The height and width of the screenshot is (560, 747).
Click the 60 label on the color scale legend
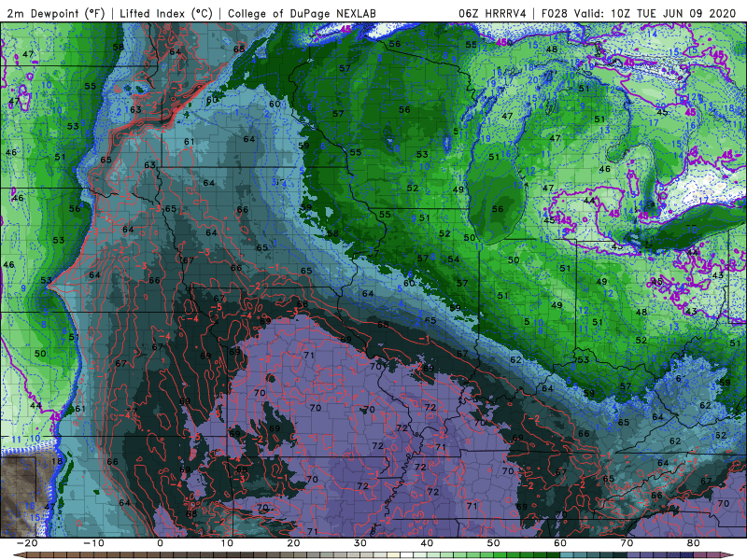click(560, 543)
